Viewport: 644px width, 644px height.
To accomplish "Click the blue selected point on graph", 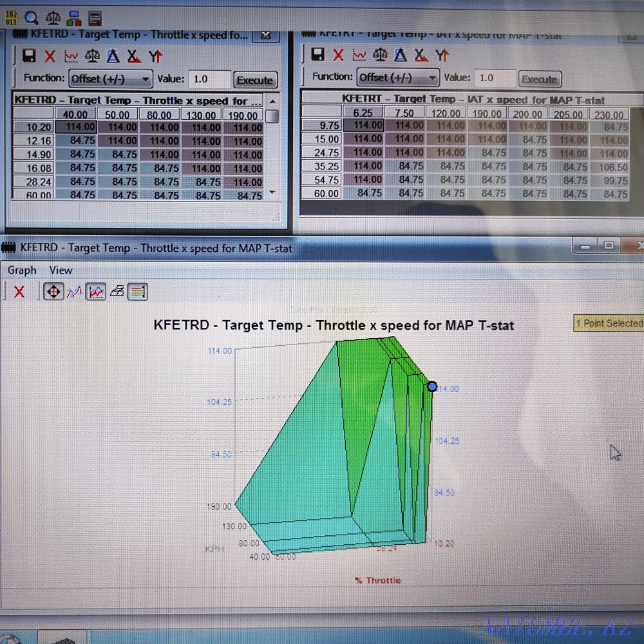I will click(432, 386).
